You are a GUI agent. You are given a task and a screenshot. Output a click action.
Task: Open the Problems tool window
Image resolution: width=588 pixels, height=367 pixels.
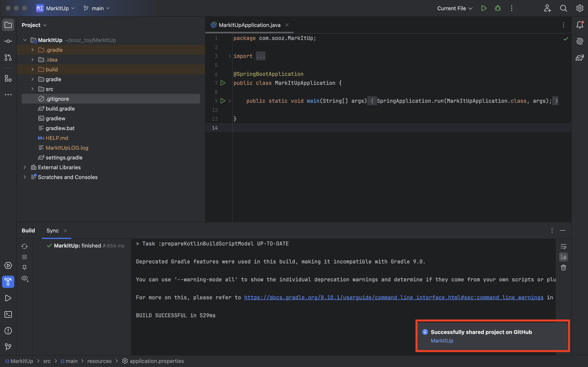(8, 331)
